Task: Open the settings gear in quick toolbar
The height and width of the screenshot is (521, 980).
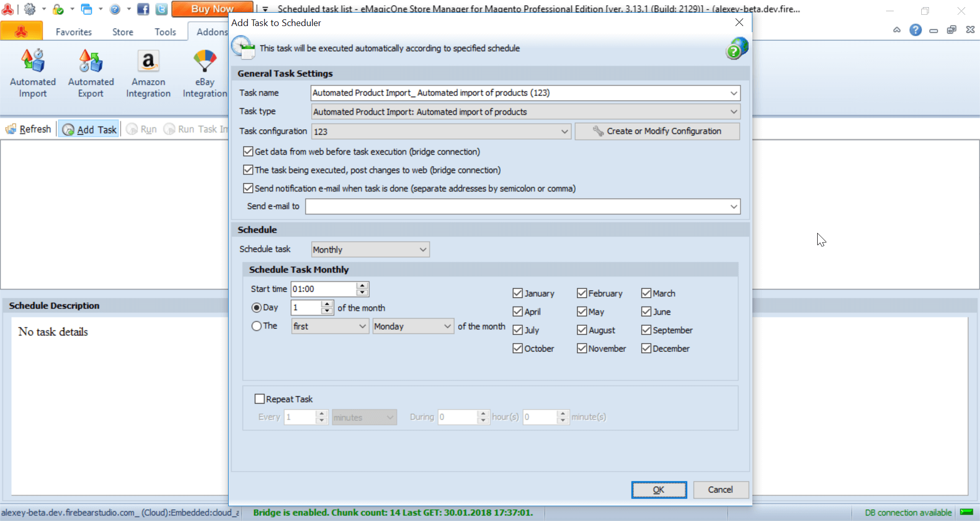Action: pyautogui.click(x=30, y=9)
